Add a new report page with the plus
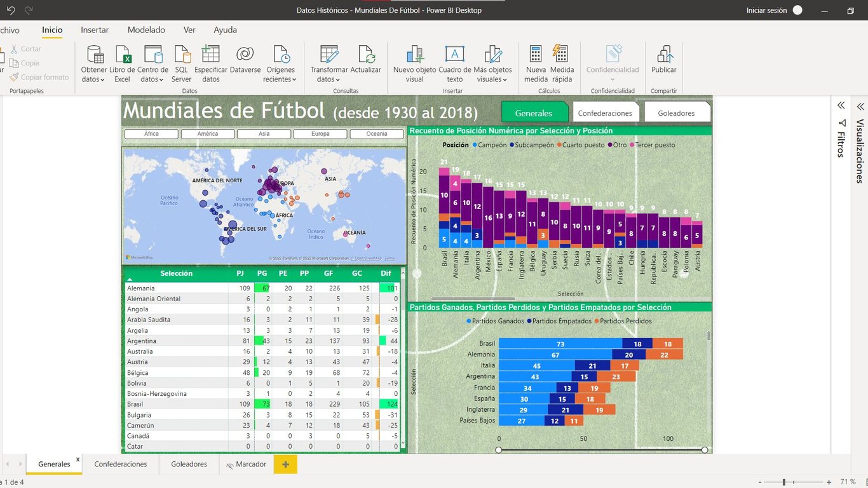Viewport: 868px width, 488px height. click(285, 464)
